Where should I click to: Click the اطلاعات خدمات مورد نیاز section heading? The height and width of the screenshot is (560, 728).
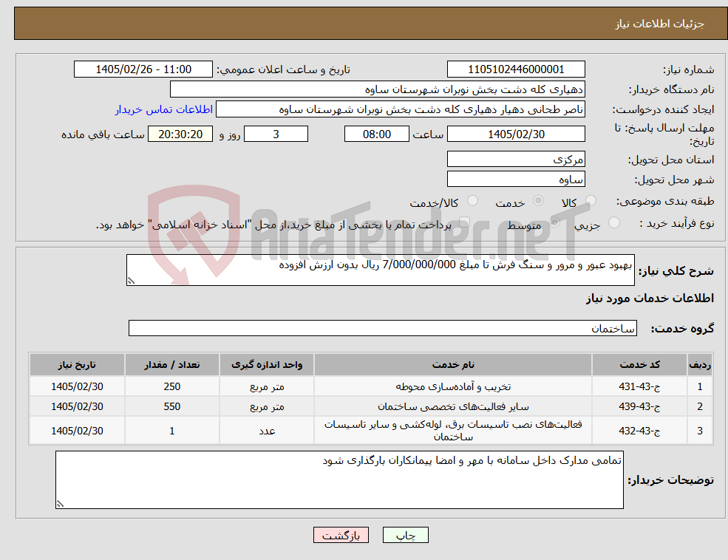(650, 298)
